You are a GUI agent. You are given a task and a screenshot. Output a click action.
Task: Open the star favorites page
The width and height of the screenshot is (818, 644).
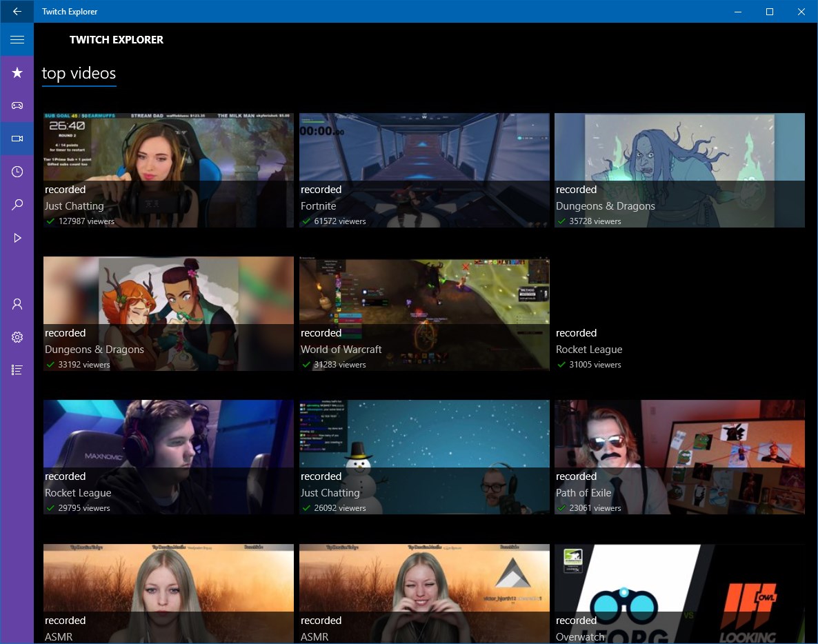tap(17, 72)
